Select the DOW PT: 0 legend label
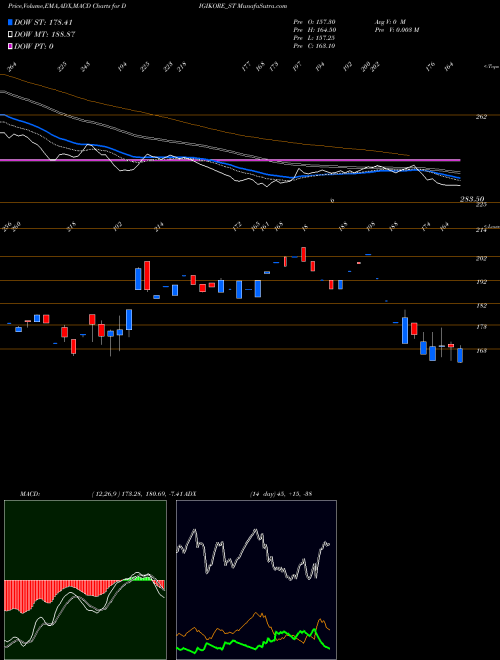This screenshot has width=500, height=660. point(34,46)
